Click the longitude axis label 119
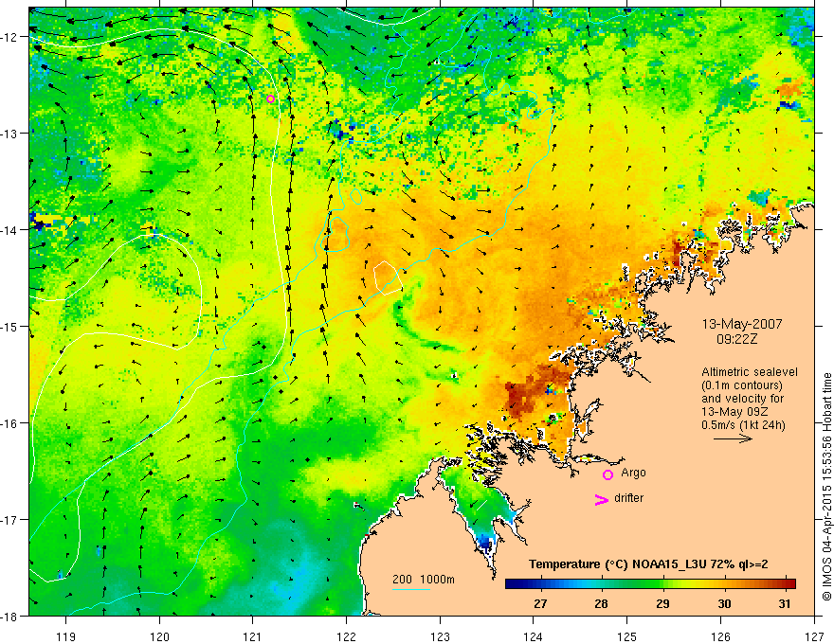Viewport: 834px width, 644px height. [66, 636]
